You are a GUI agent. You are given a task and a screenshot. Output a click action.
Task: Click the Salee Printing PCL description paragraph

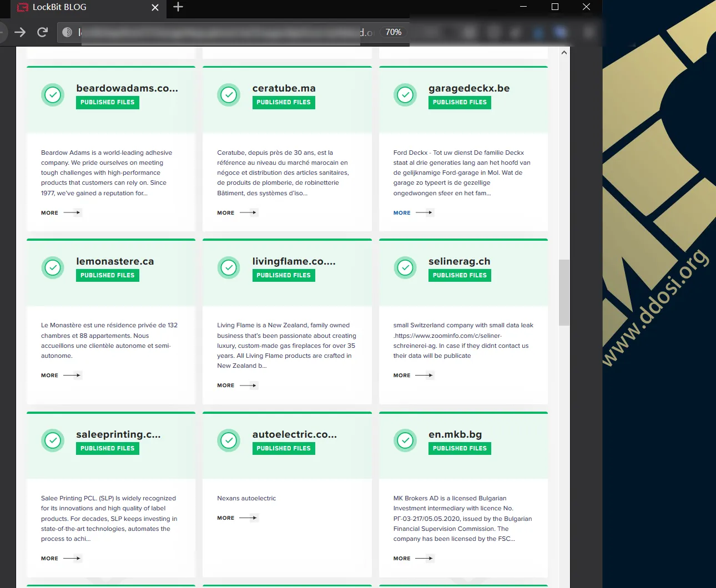109,519
